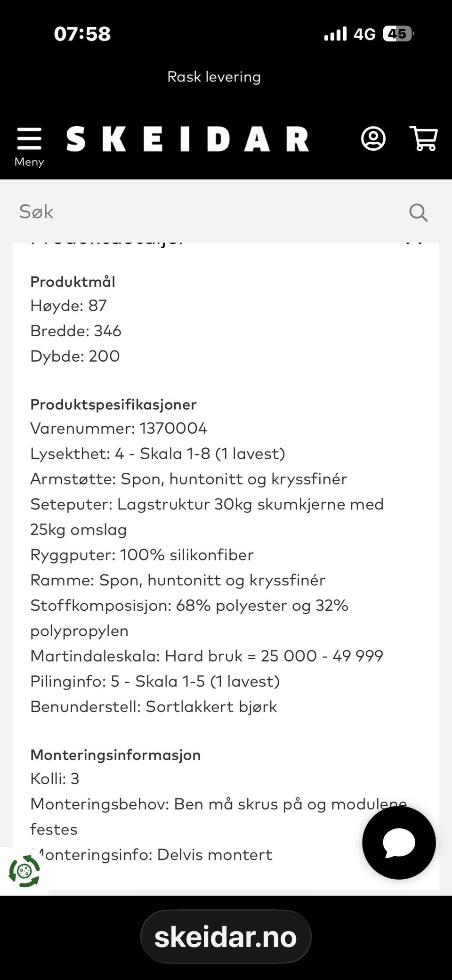Tap the cellular signal bars icon
Image resolution: width=452 pixels, height=980 pixels.
pos(335,34)
